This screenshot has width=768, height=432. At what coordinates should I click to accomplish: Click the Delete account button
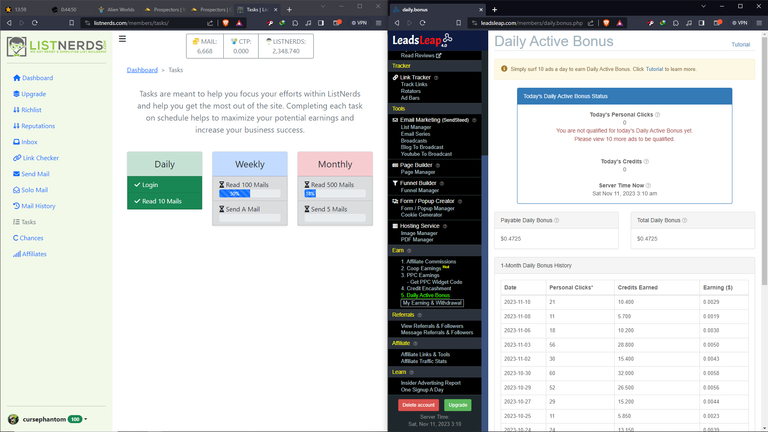pos(418,405)
